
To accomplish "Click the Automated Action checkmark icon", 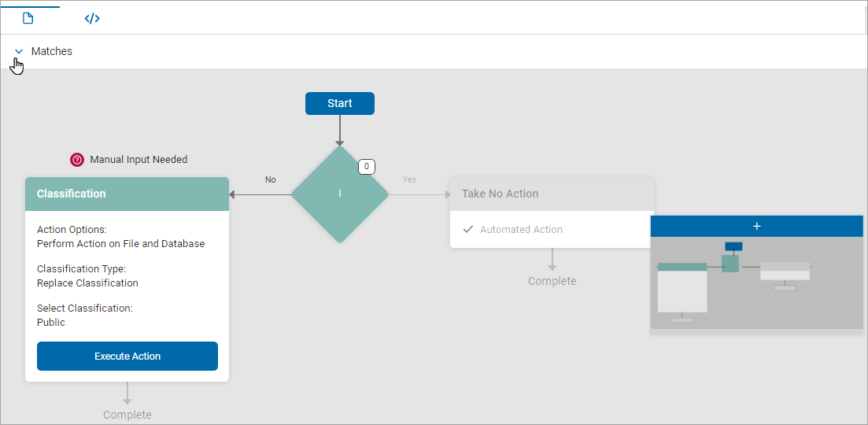I will click(x=468, y=230).
